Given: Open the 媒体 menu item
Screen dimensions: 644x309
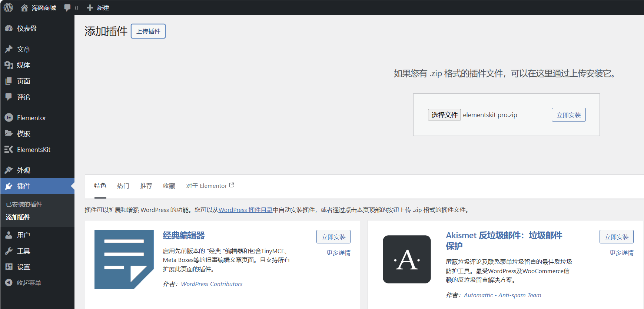Looking at the screenshot, I should (37, 65).
